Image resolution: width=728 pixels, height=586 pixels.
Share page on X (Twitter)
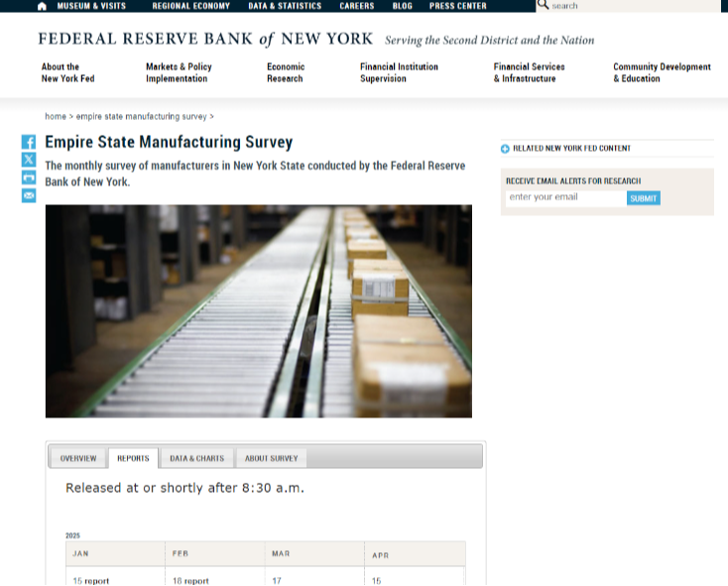[29, 160]
